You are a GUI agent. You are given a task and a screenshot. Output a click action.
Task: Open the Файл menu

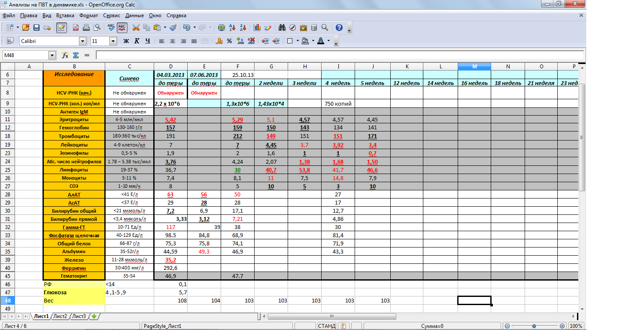pyautogui.click(x=9, y=15)
